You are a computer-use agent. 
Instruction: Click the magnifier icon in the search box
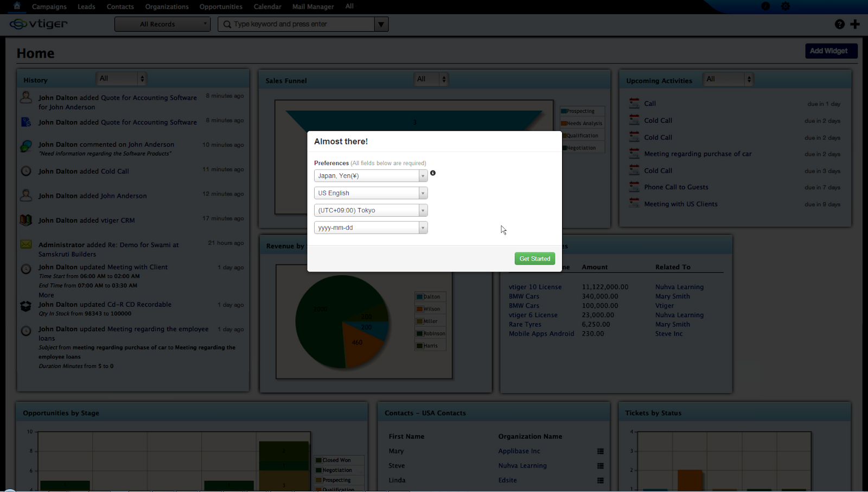[x=227, y=24]
